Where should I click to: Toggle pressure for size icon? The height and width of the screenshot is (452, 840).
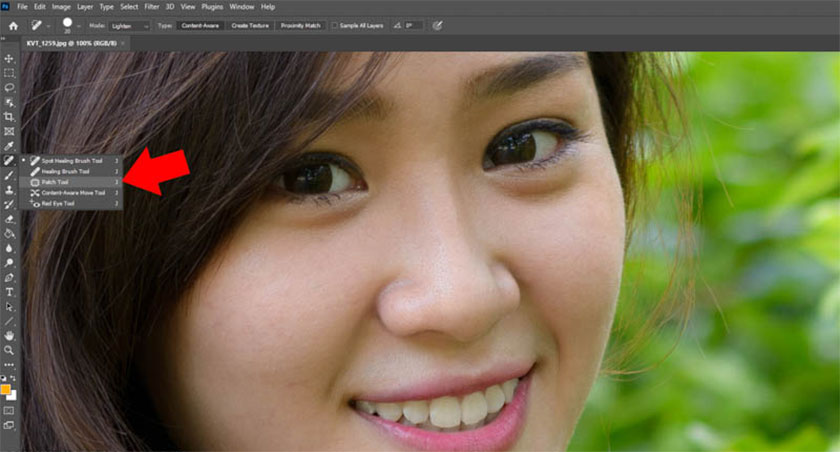[437, 26]
